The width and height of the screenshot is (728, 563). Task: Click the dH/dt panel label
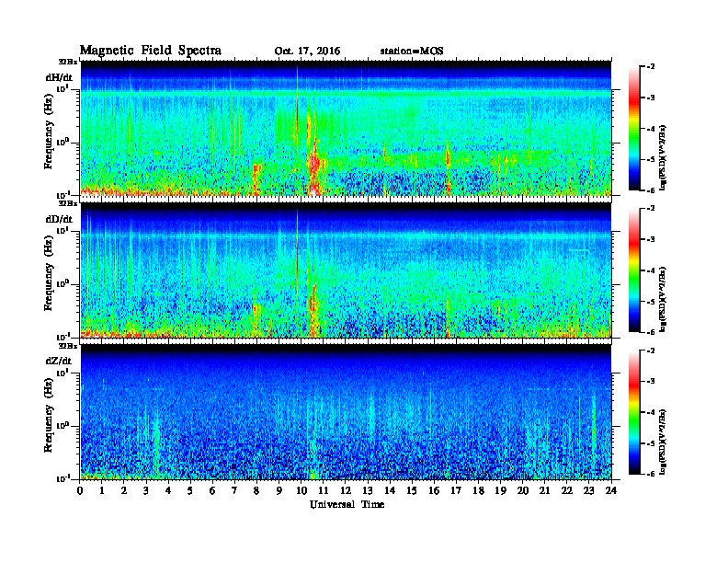59,77
